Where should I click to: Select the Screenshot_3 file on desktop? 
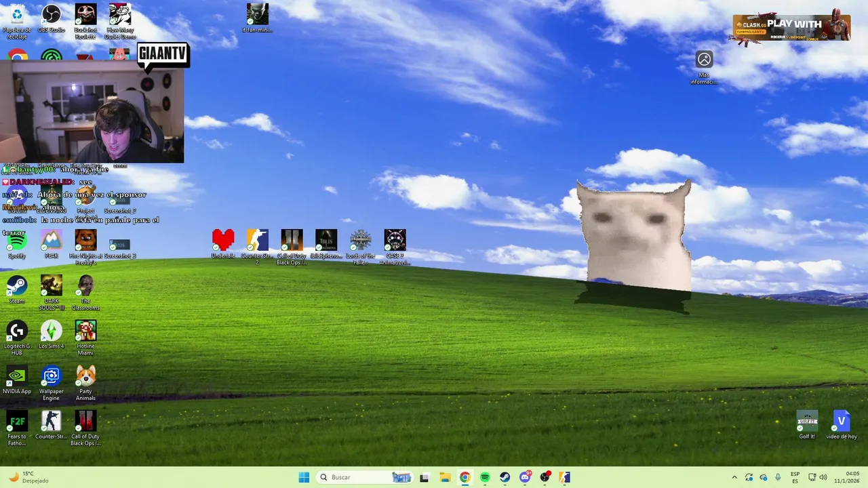(x=120, y=247)
